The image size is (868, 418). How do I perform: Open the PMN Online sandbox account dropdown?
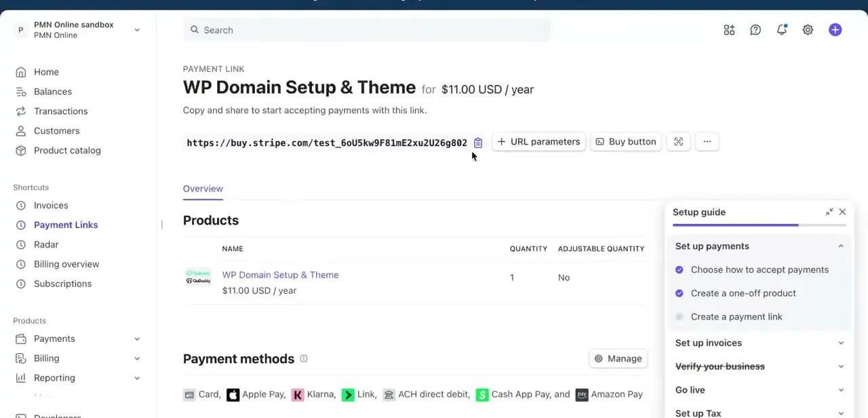(x=78, y=30)
